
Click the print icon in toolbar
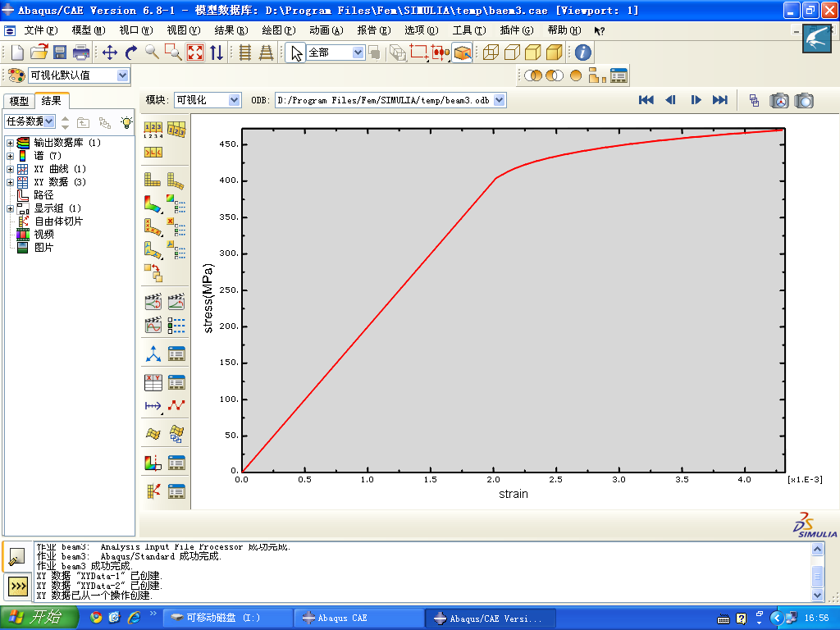tap(81, 52)
